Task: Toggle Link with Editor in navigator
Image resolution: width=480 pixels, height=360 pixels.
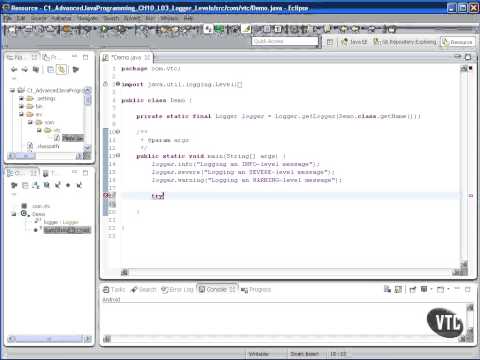Action: [x=61, y=69]
